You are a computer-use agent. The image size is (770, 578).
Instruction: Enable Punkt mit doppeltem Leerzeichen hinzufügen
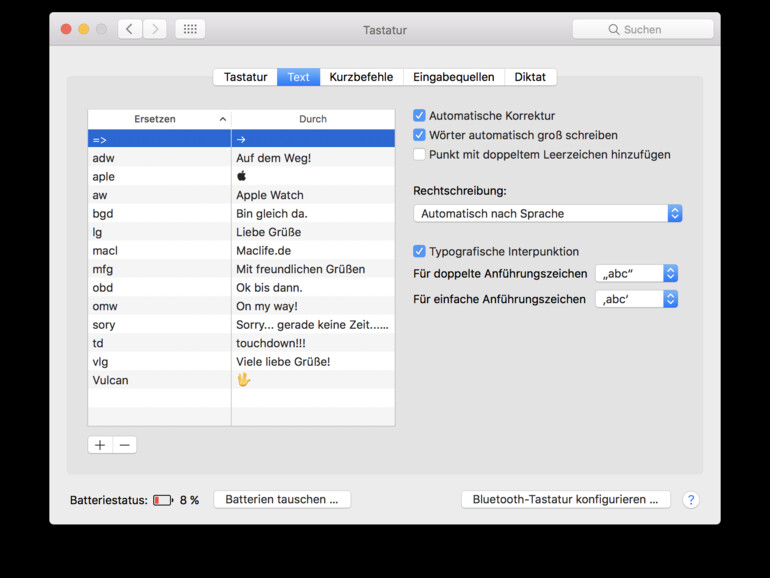tap(420, 154)
